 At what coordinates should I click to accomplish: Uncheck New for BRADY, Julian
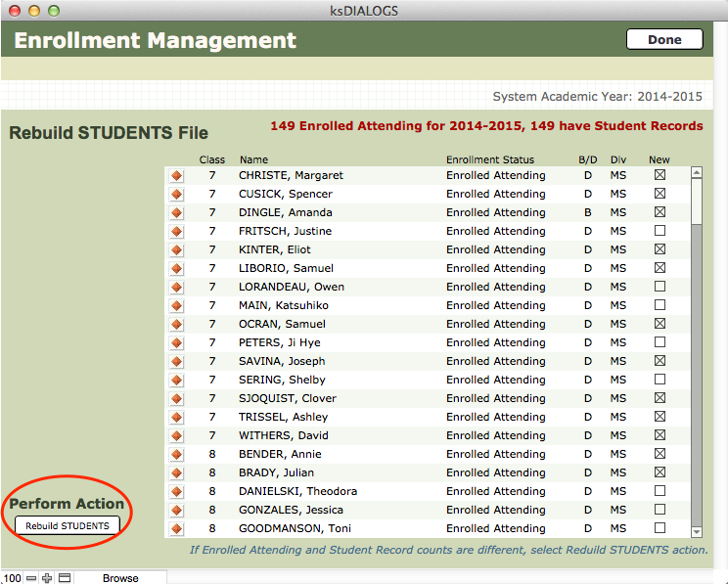pyautogui.click(x=660, y=472)
